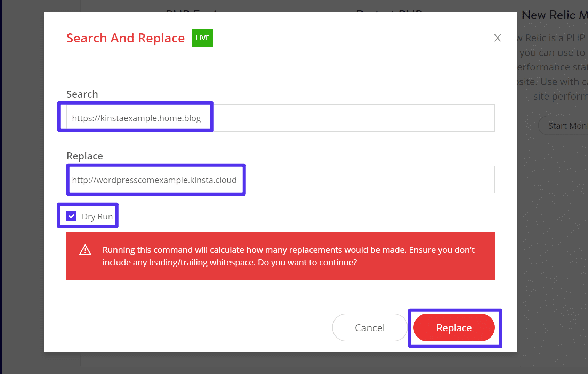Click the kinstaexample.home.blog search text
The image size is (588, 374).
point(136,118)
